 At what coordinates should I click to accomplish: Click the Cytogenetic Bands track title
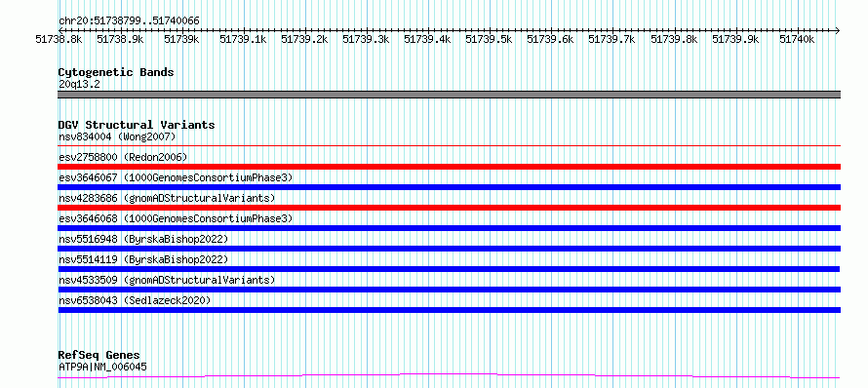click(116, 72)
